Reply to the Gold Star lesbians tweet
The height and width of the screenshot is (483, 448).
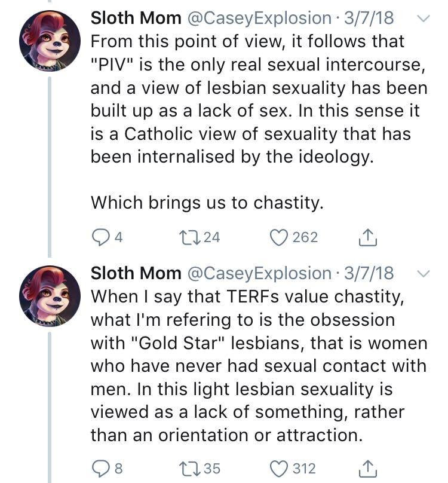click(x=100, y=469)
